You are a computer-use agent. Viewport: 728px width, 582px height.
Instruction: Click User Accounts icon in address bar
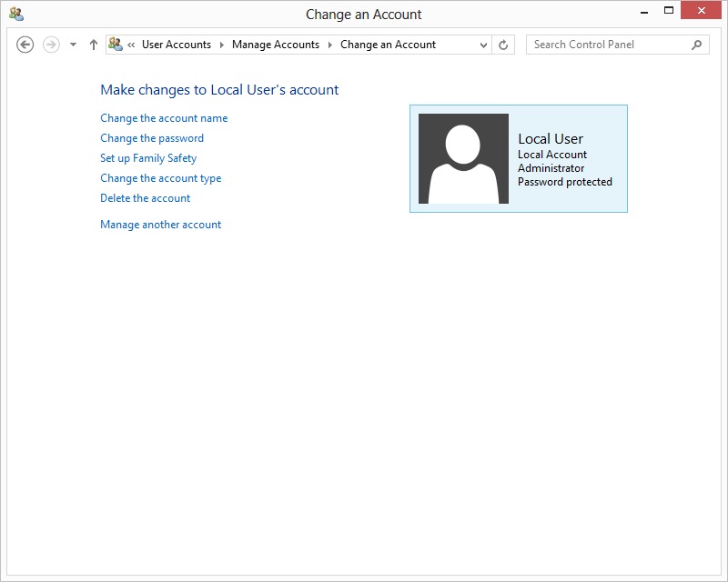116,45
